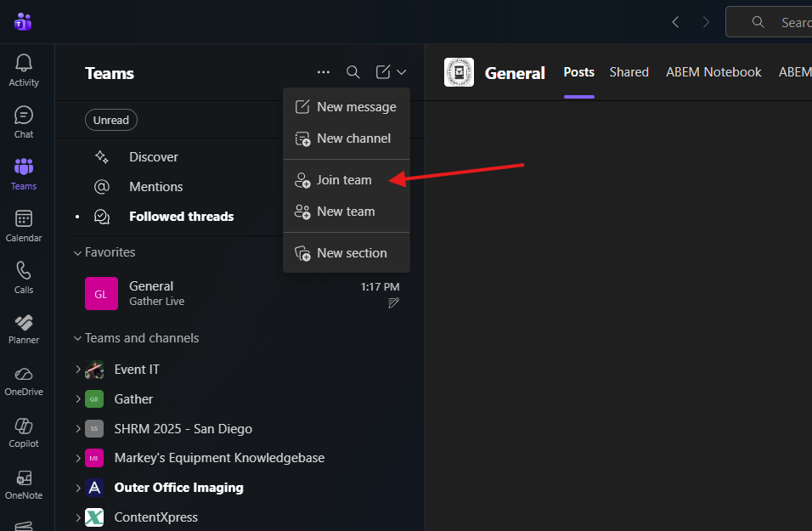Choose New channel in the dropdown menu

(353, 138)
